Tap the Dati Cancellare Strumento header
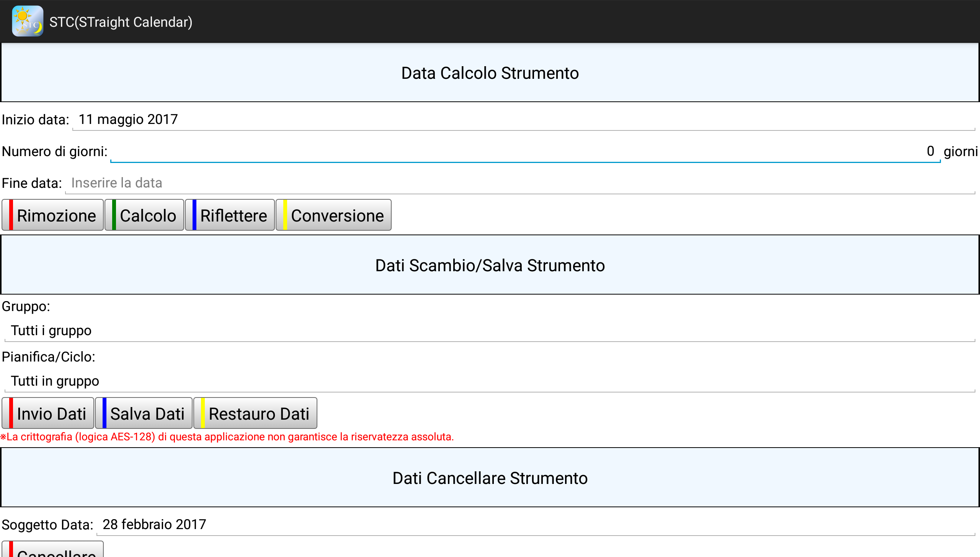The width and height of the screenshot is (980, 557). (x=490, y=478)
